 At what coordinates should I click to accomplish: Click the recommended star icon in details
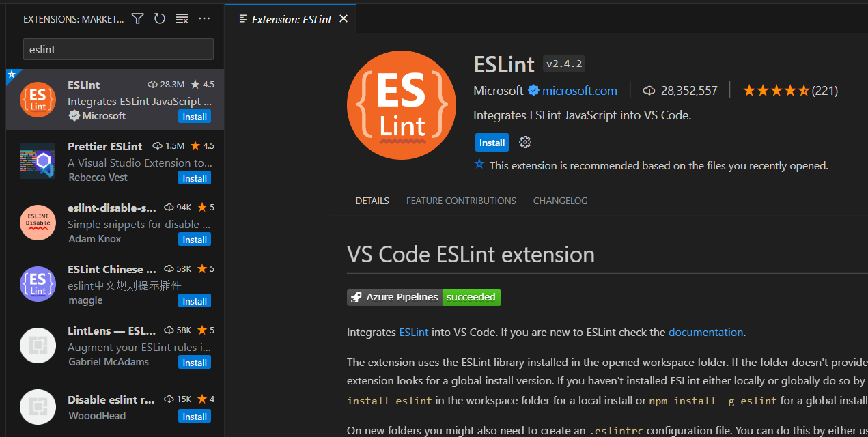pos(479,165)
